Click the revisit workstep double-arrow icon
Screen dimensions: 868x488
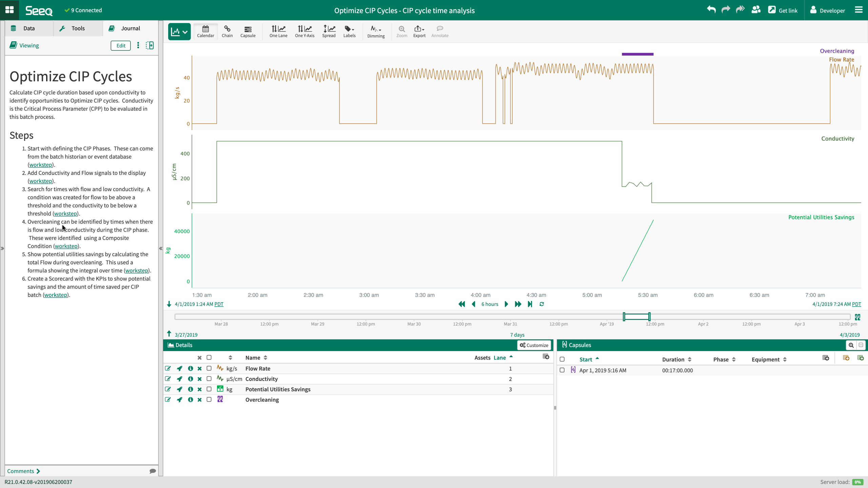(x=740, y=10)
